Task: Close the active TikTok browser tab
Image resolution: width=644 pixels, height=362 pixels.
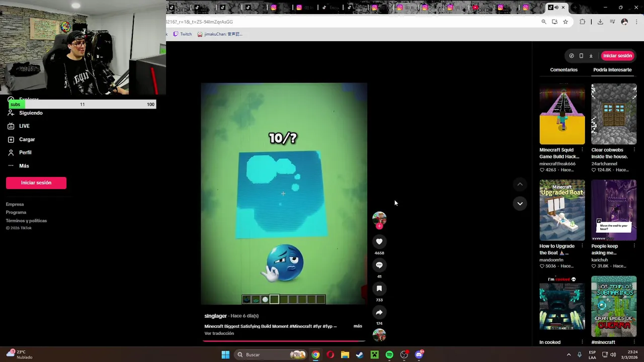Action: coord(563,8)
